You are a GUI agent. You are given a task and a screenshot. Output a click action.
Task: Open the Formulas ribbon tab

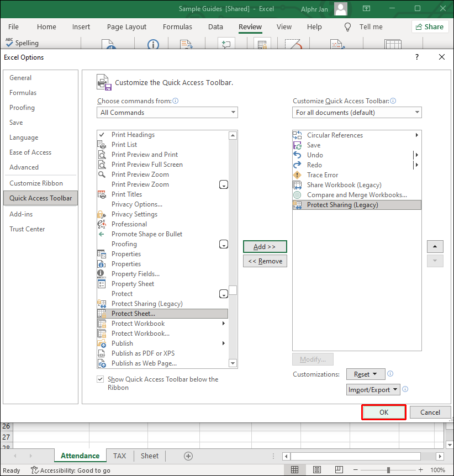pos(177,27)
